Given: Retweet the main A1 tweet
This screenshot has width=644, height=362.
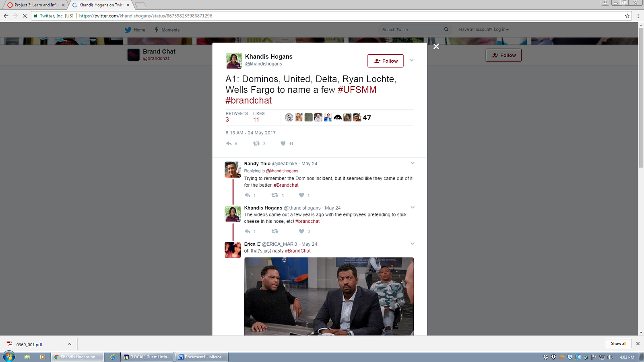Looking at the screenshot, I should tap(256, 144).
